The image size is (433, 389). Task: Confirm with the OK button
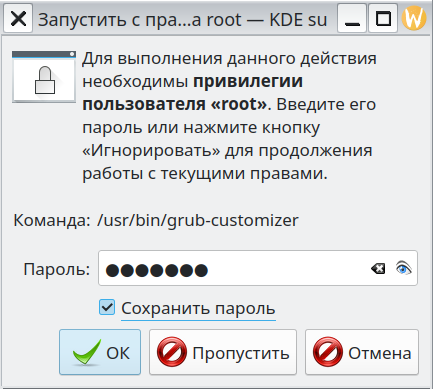tap(100, 352)
